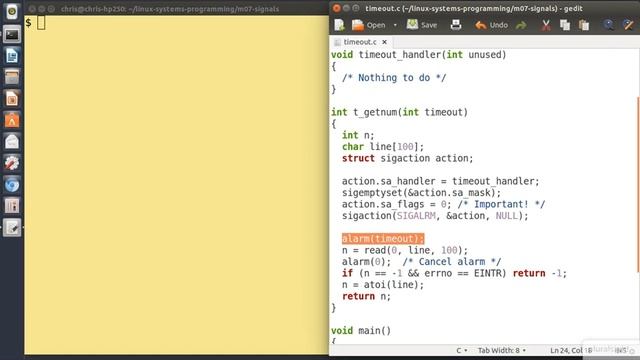
Task: Cut selection with the scissors icon
Action: (546, 25)
